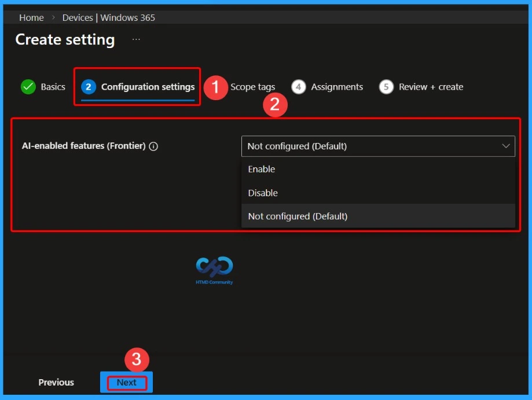The height and width of the screenshot is (400, 532).
Task: Choose the Enable option for AI-enabled features
Action: click(261, 169)
